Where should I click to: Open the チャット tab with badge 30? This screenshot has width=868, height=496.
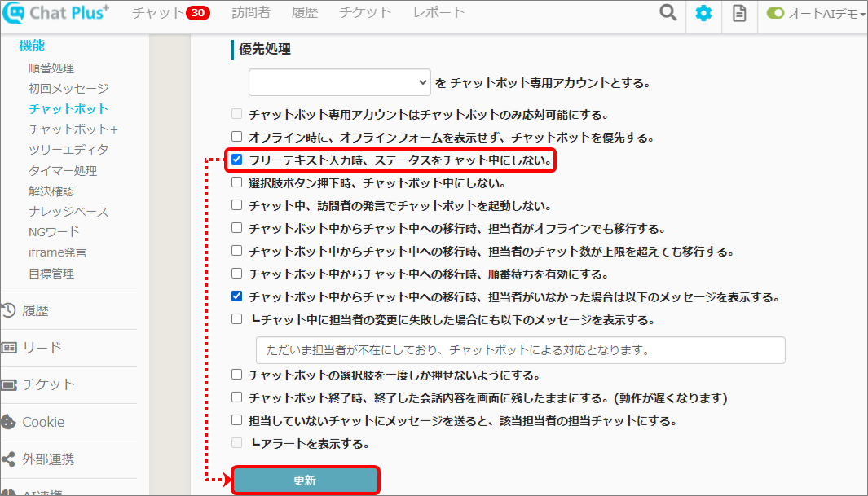coord(170,13)
